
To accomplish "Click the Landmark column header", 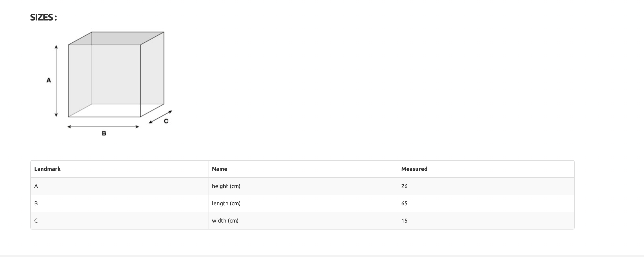I will pos(47,169).
